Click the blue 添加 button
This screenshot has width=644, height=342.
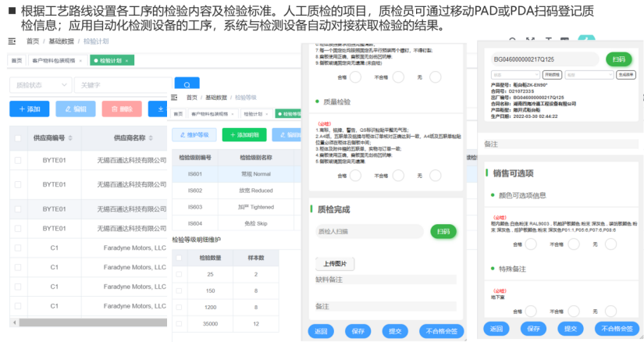[29, 109]
